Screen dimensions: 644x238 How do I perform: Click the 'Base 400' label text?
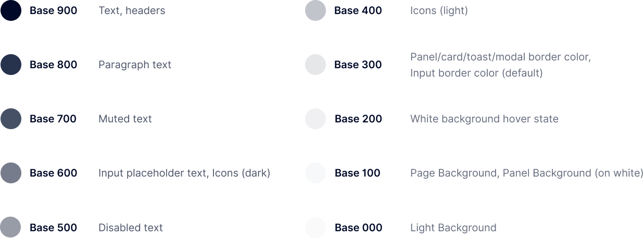358,10
